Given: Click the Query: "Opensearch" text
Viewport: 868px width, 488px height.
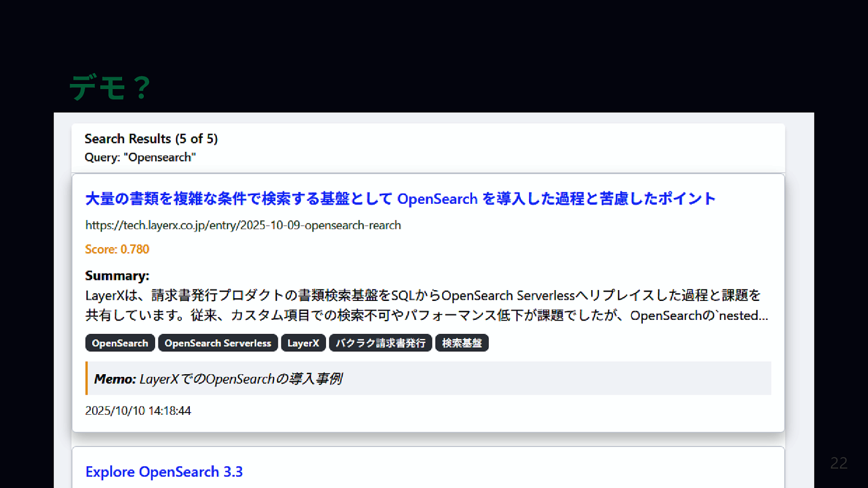Looking at the screenshot, I should 140,157.
